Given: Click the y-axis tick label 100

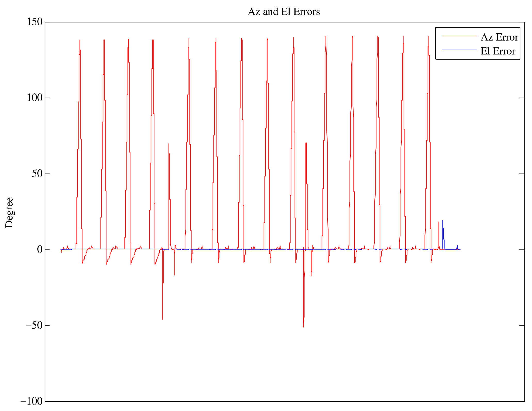Looking at the screenshot, I should click(35, 98).
